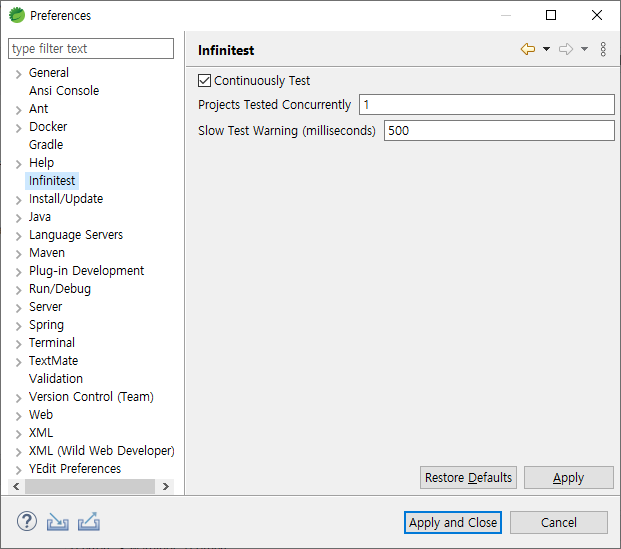Open the three-dot view menu icon
The height and width of the screenshot is (549, 621).
coord(603,49)
